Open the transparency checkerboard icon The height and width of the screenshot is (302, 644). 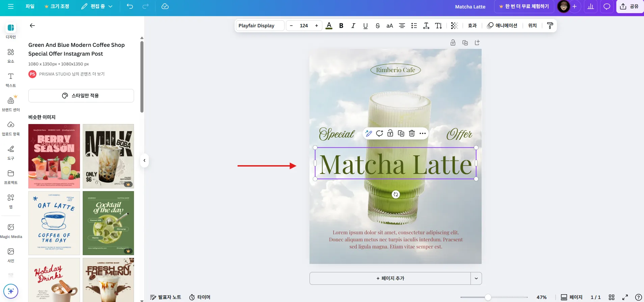(454, 26)
